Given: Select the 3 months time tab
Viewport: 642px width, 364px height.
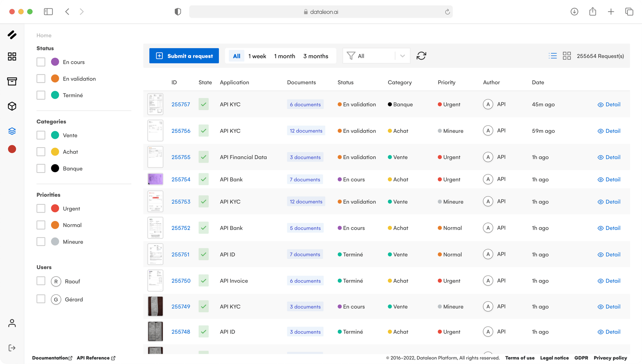Looking at the screenshot, I should [316, 56].
